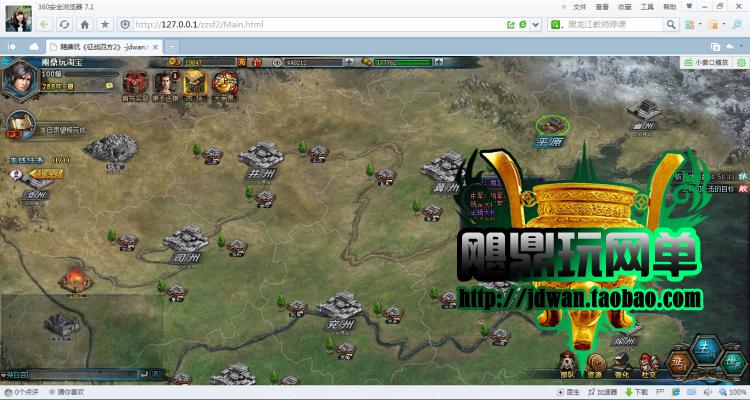750x400 pixels.
Task: Click the burning campfire battle site
Action: (72, 278)
